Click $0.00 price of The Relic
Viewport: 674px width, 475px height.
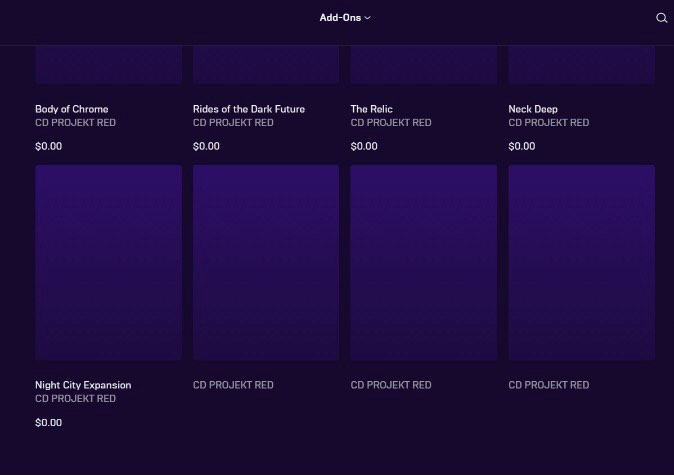click(364, 146)
